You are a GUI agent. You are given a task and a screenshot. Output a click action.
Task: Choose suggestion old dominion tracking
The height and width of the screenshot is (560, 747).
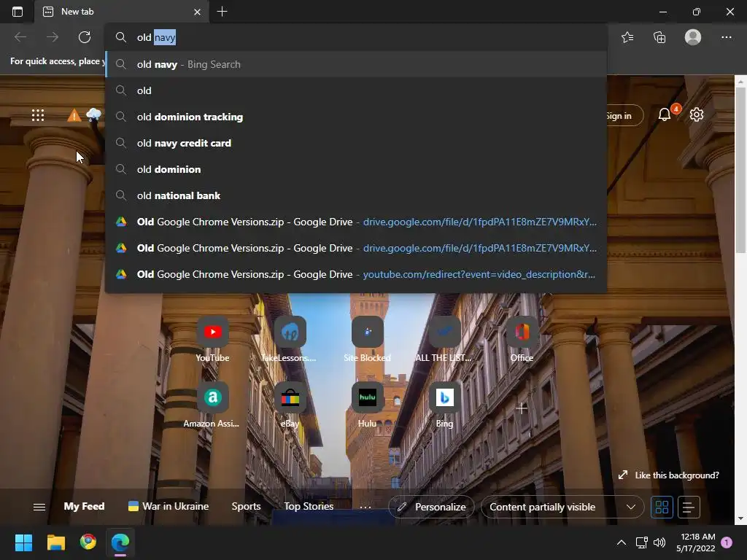pyautogui.click(x=355, y=117)
